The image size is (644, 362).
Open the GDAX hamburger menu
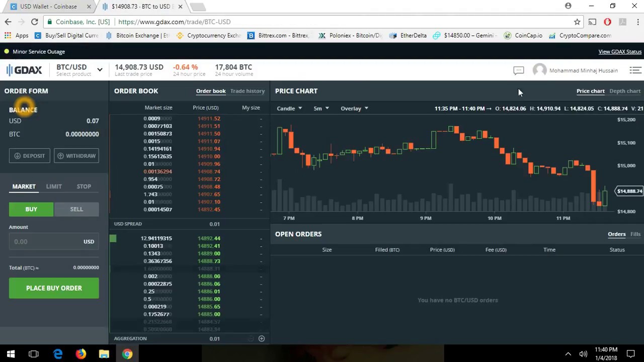[635, 70]
